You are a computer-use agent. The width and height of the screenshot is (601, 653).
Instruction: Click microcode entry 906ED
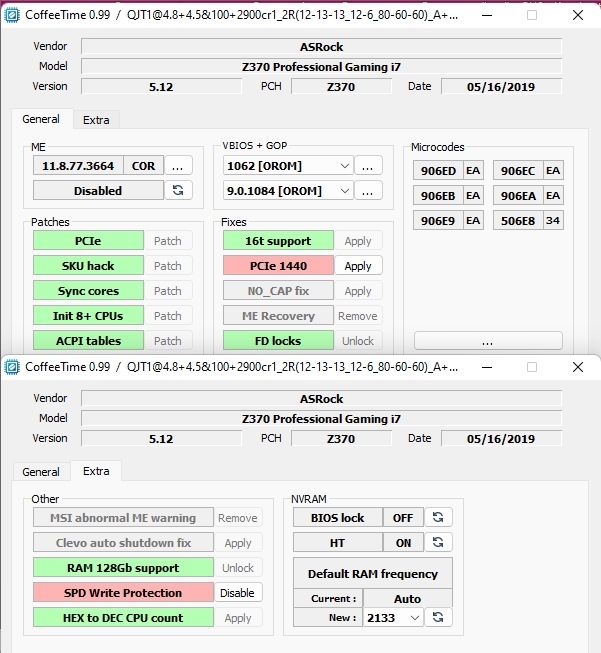point(438,171)
